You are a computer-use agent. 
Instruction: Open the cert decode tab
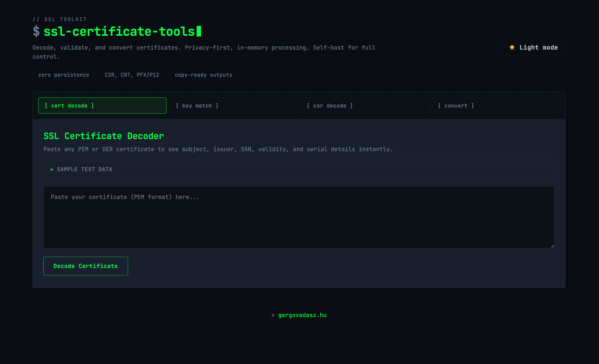[102, 106]
